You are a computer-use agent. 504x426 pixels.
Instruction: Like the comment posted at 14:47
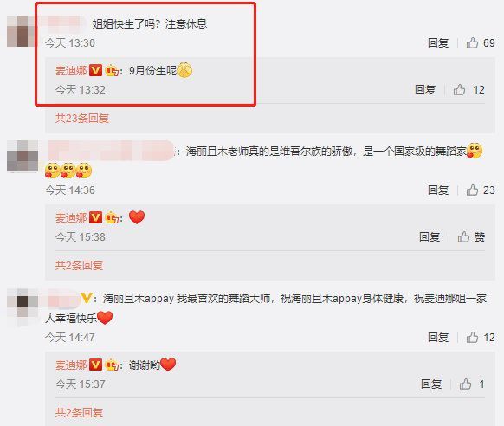(x=472, y=337)
